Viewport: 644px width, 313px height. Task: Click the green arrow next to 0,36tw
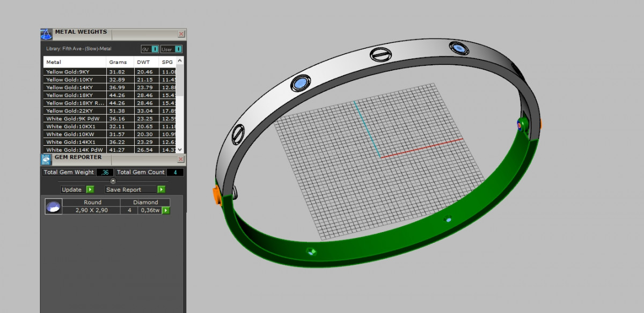[x=166, y=211]
